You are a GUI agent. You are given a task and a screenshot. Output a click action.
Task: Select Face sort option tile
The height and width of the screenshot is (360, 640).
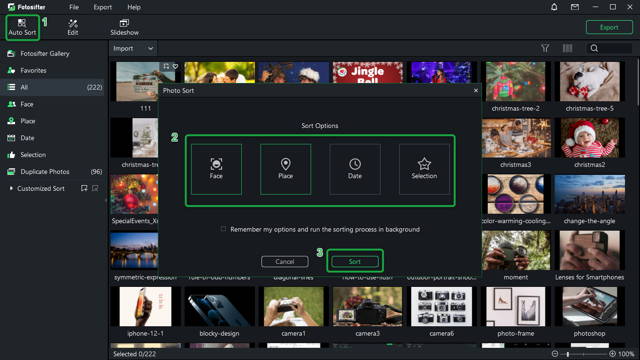click(x=216, y=169)
